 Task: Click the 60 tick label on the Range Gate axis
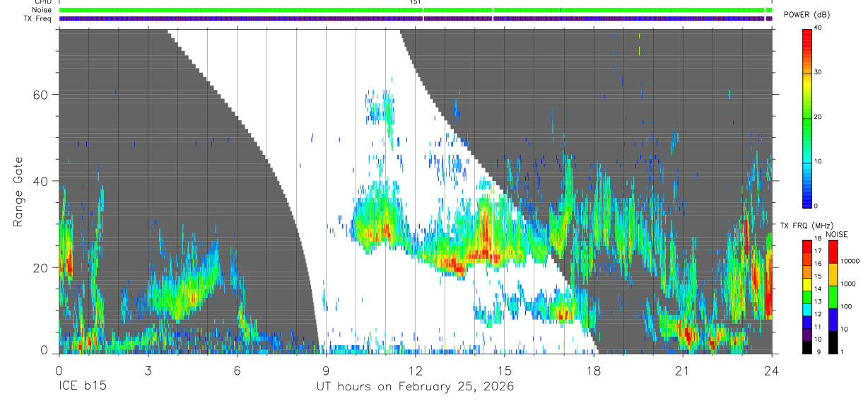click(x=40, y=95)
